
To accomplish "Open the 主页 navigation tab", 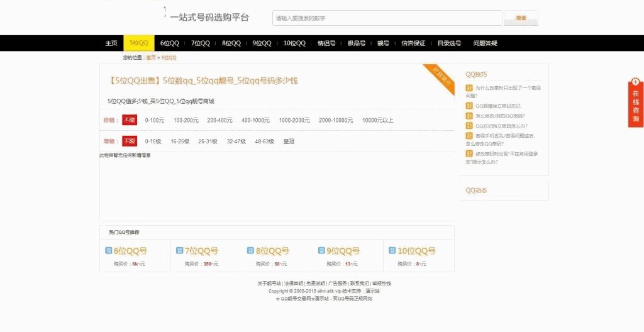I will (111, 43).
